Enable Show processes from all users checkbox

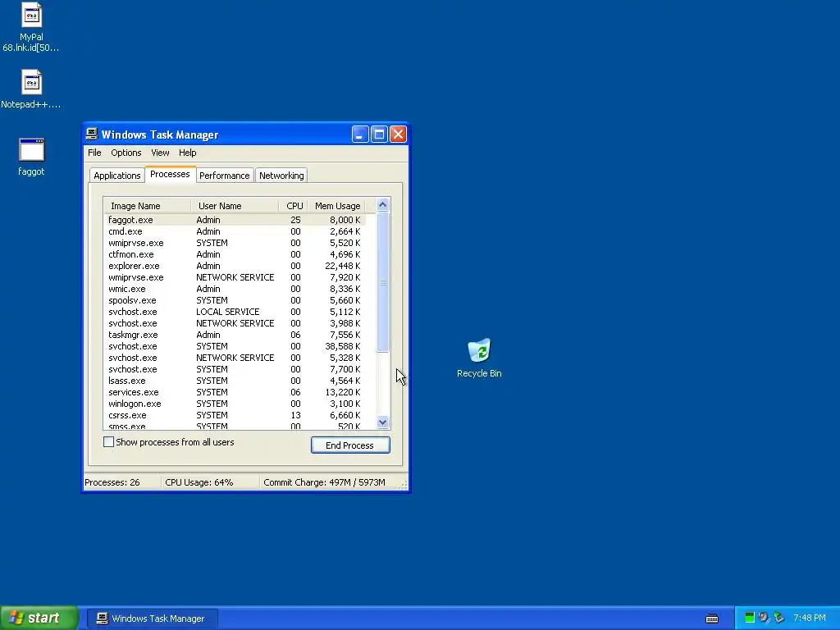(x=109, y=442)
